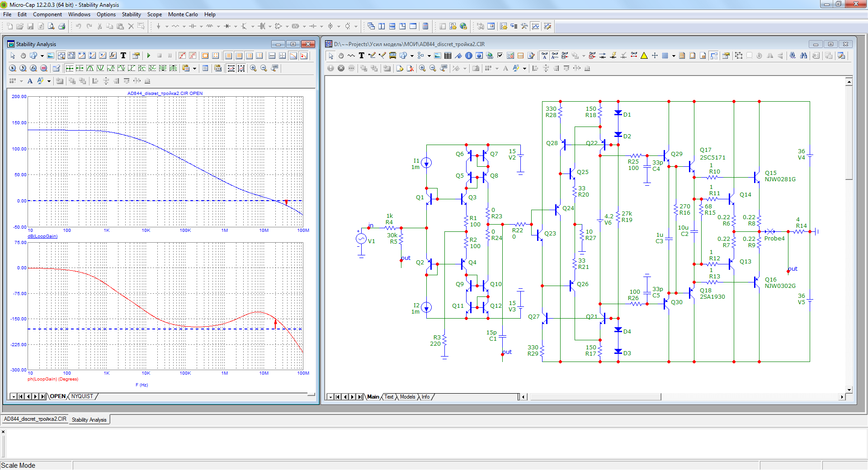Switch to the NYQUIST plot tab
The height and width of the screenshot is (470, 868).
point(82,396)
